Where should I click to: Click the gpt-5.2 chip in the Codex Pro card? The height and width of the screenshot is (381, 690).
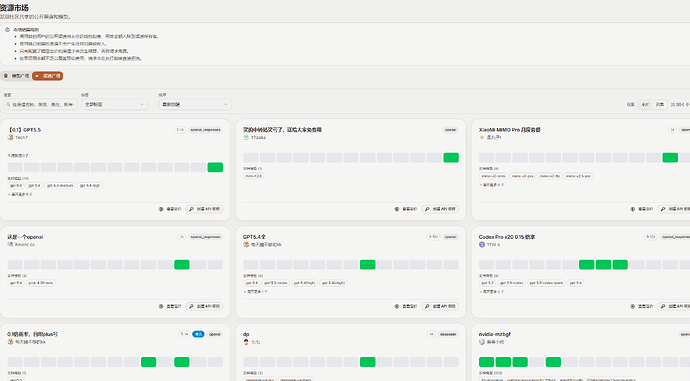488,283
